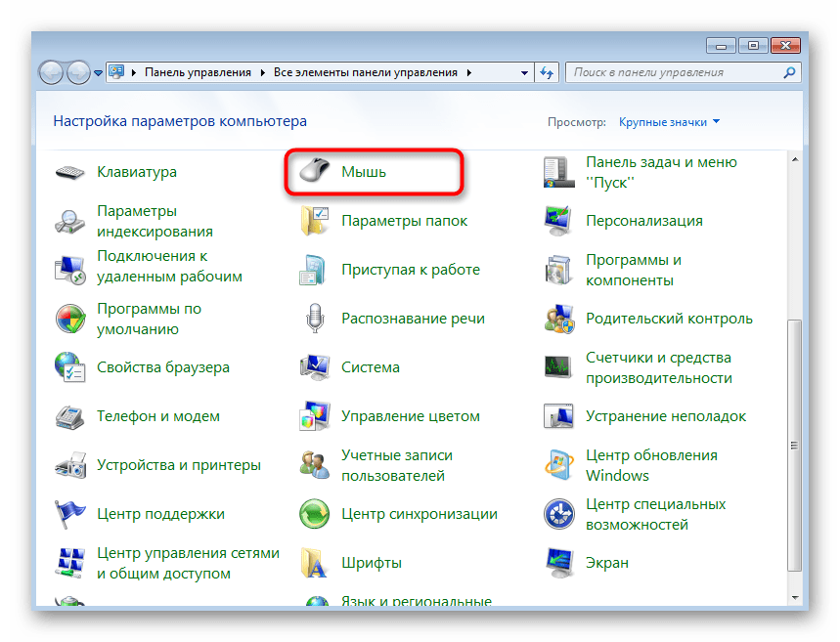Image resolution: width=840 pixels, height=642 pixels.
Task: Expand the Крупные значки view dropdown
Action: [x=716, y=122]
